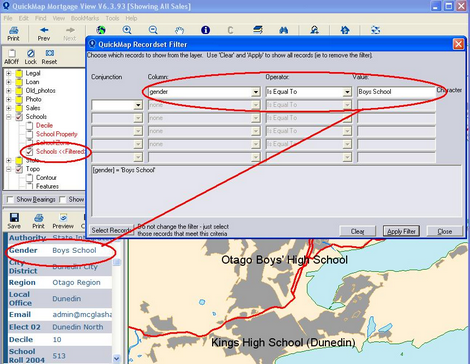Open the Find menu
The image size is (470, 364).
coord(41,18)
